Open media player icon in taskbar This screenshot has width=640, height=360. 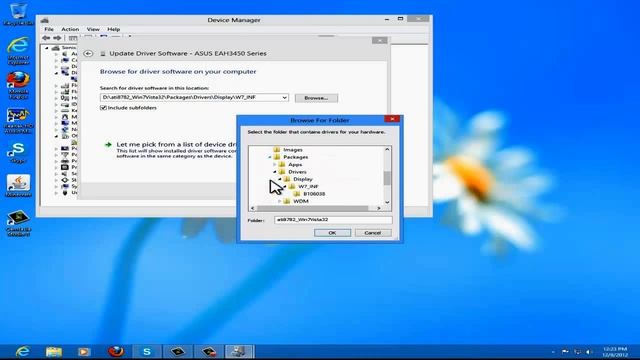tap(84, 351)
